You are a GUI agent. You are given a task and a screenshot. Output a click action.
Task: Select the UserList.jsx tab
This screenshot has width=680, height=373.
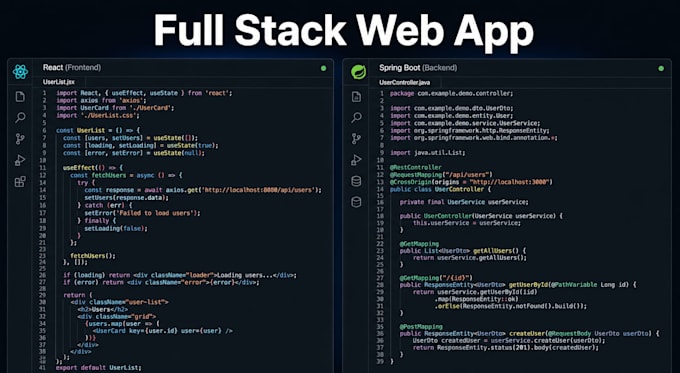click(x=59, y=82)
